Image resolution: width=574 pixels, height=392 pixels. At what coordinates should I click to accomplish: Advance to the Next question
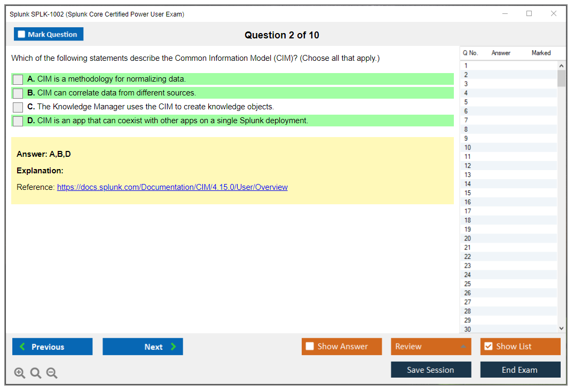pyautogui.click(x=143, y=347)
